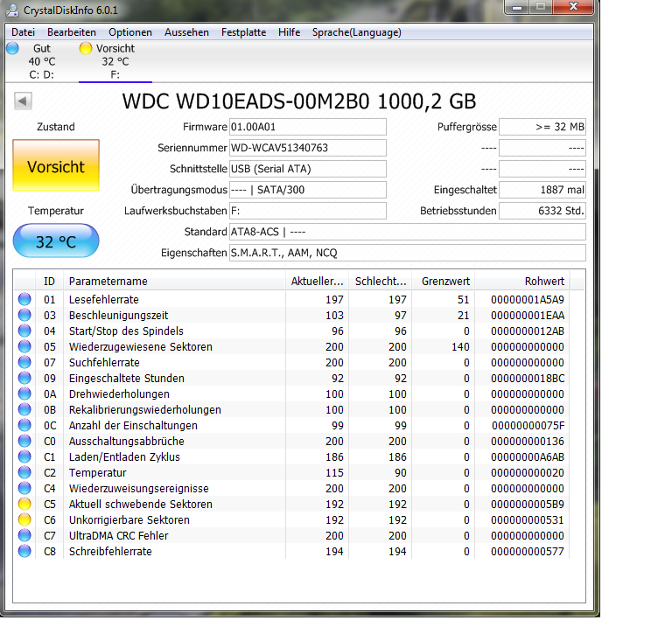Click the Eingeschaltet field 1887 mal
This screenshot has height=620, width=672.
click(x=542, y=190)
